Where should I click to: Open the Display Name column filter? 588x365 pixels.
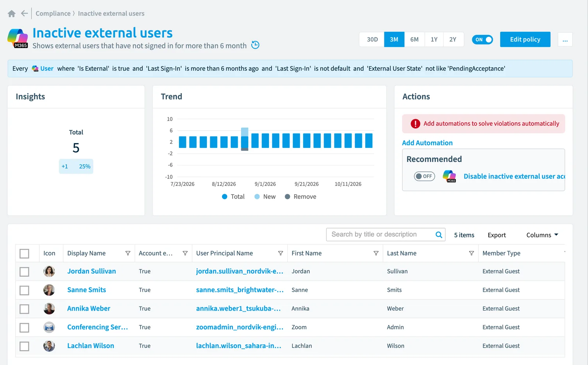128,253
